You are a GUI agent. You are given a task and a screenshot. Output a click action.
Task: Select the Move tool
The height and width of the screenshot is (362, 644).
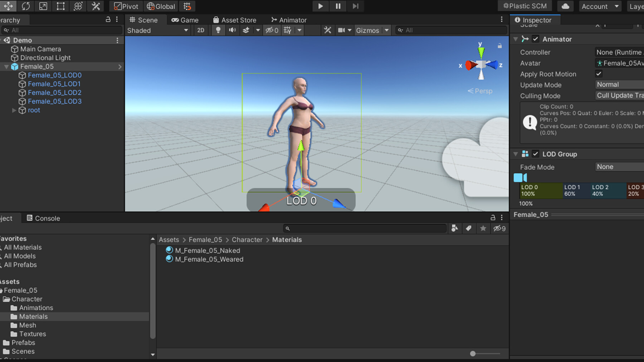[x=9, y=6]
